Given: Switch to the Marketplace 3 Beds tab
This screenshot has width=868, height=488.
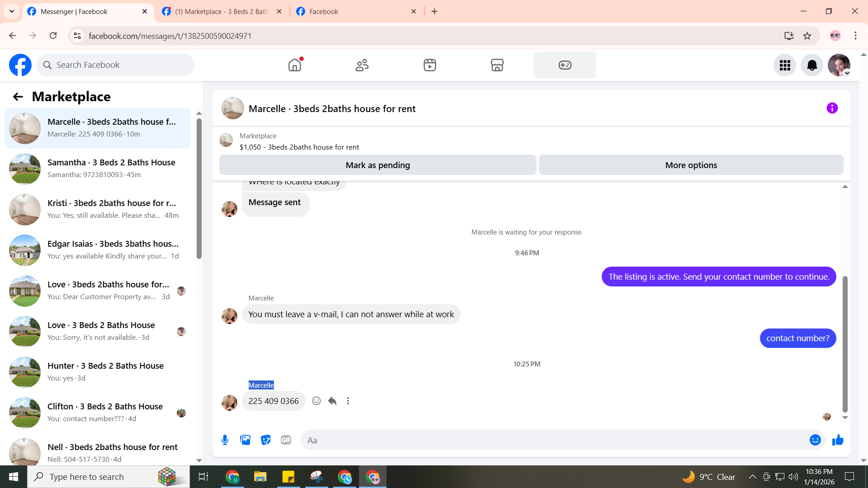Looking at the screenshot, I should (222, 11).
